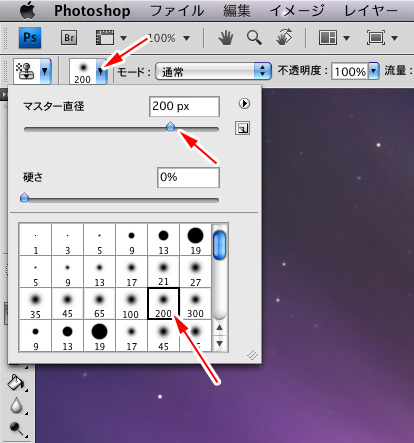This screenshot has height=443, width=414.
Task: Select the Paint Bucket tool
Action: (x=16, y=382)
